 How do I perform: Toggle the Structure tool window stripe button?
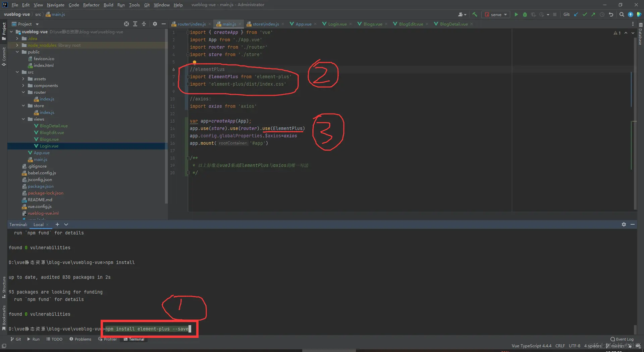click(4, 287)
